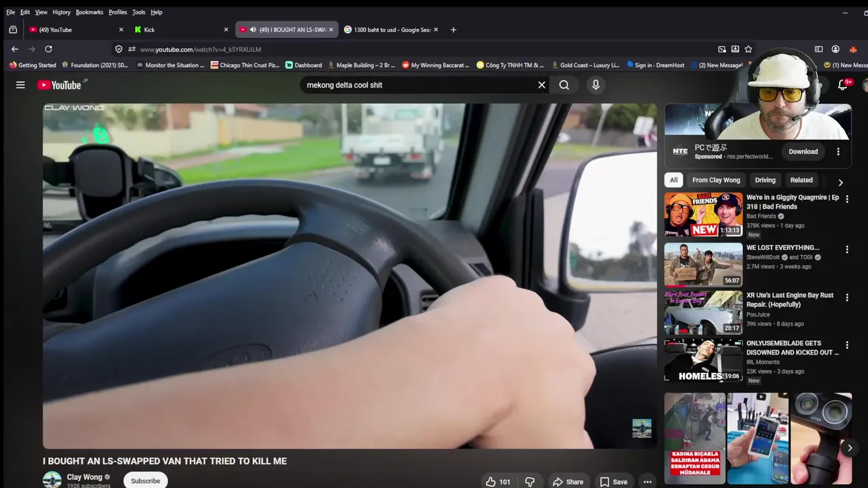Play the ONLYUSEMEBLADE video thumbnail
Viewport: 868px width, 488px height.
click(703, 361)
